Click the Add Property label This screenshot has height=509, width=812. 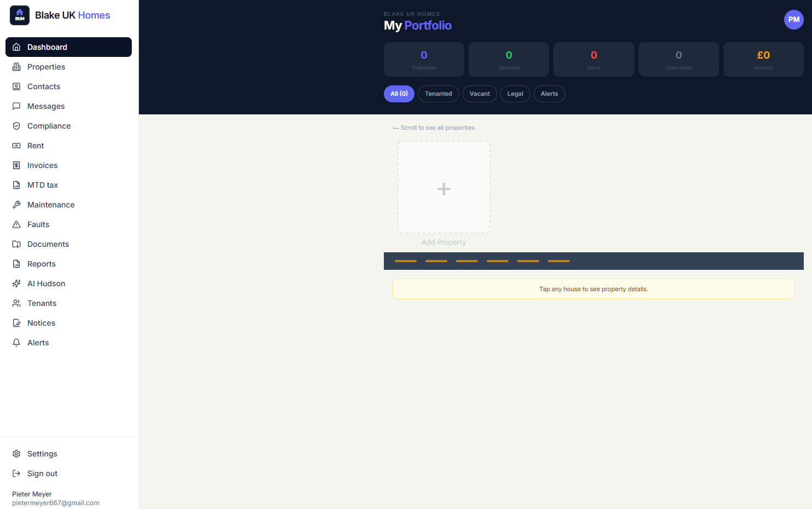tap(444, 242)
